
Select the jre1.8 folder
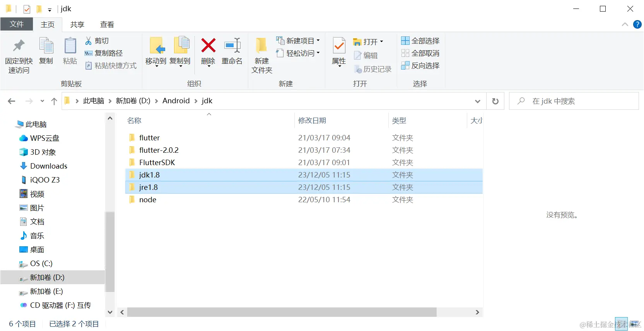point(304,187)
